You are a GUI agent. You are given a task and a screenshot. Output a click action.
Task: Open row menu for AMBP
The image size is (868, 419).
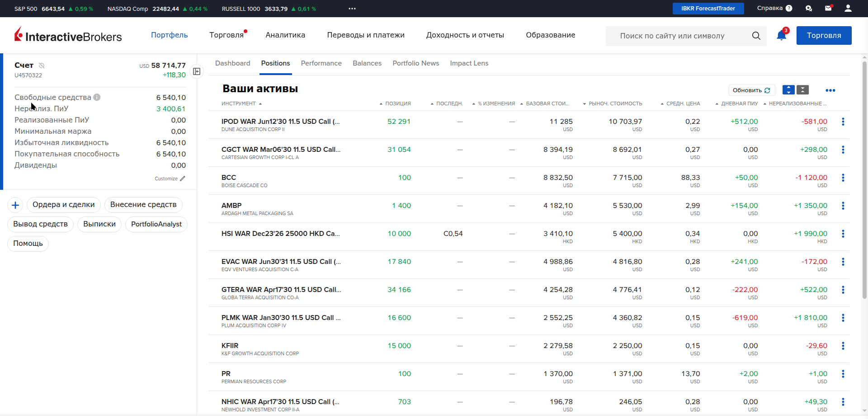[x=843, y=206]
